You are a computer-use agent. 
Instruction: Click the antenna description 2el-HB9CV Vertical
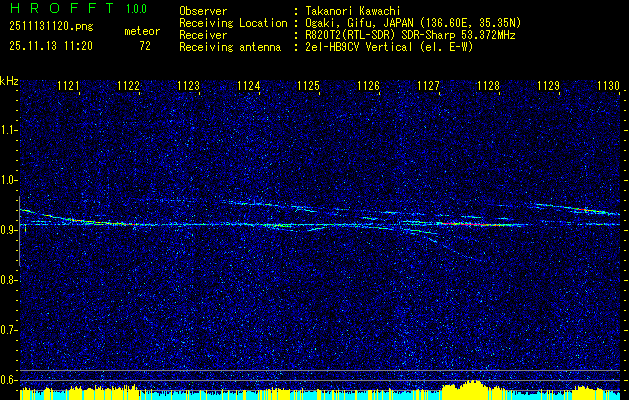[359, 47]
